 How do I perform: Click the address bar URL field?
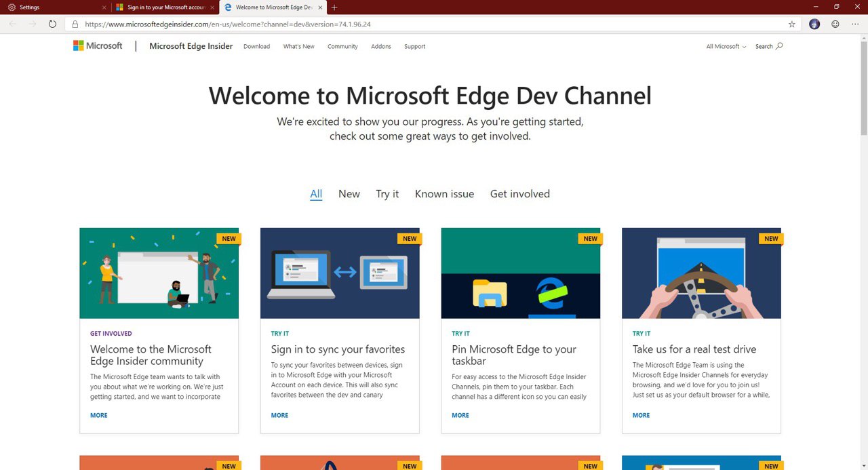(434, 24)
